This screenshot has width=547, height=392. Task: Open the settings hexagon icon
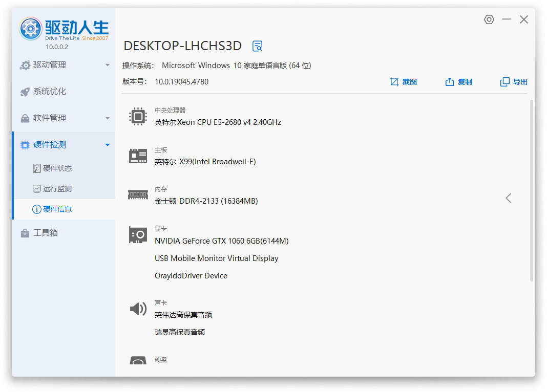click(489, 19)
